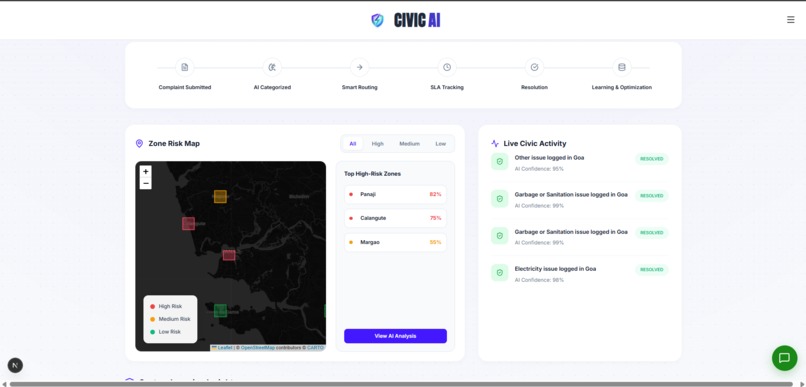Select the Calangute 75% zone row
Viewport: 806px width, 387px height.
pyautogui.click(x=395, y=218)
